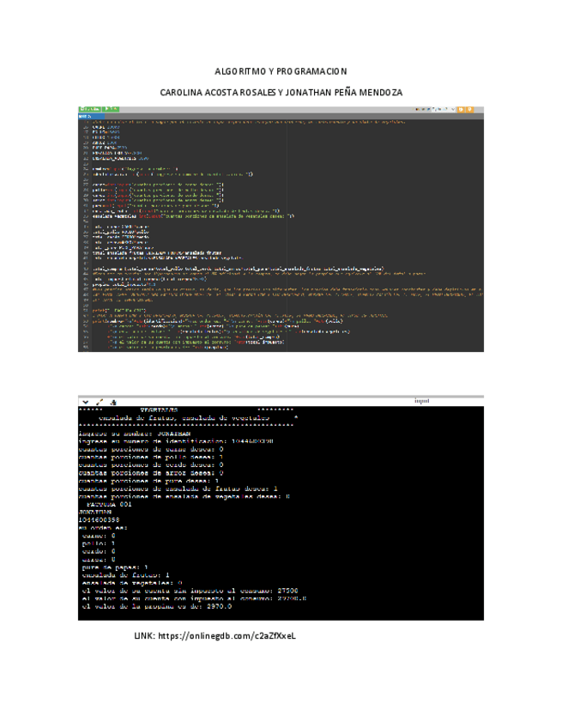The width and height of the screenshot is (562, 728).
Task: Click the 'su orden es:' console line
Action: 103,527
